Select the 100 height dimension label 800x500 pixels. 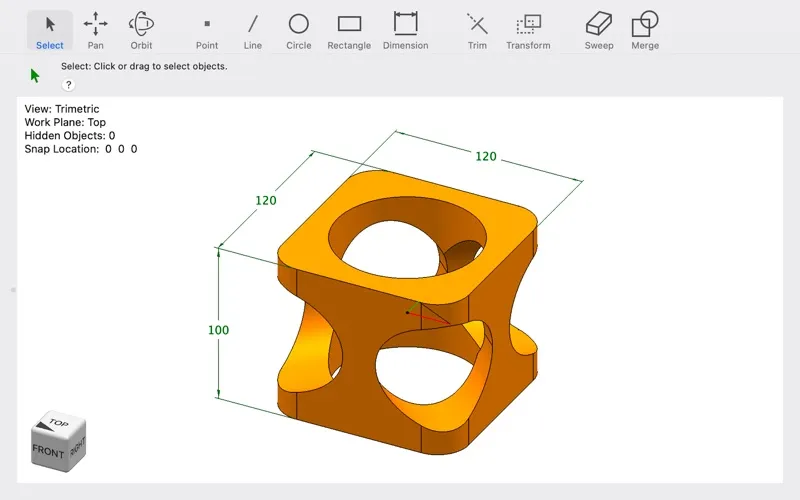pyautogui.click(x=218, y=330)
